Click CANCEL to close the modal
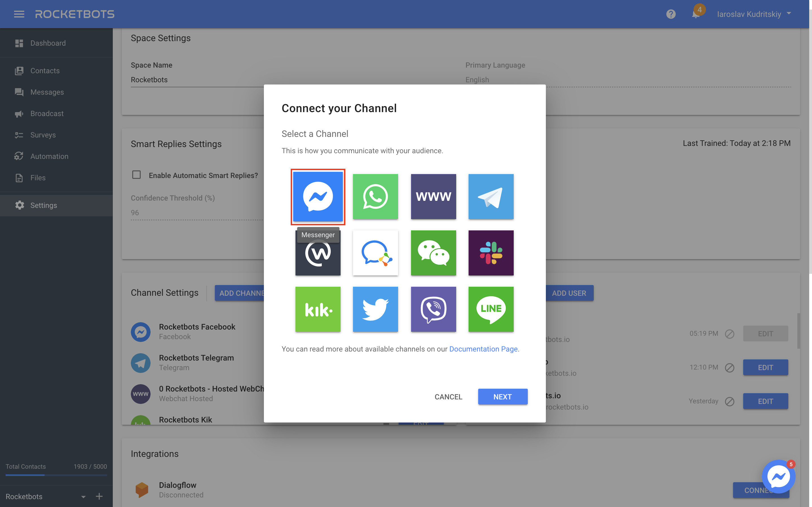812x507 pixels. (448, 397)
